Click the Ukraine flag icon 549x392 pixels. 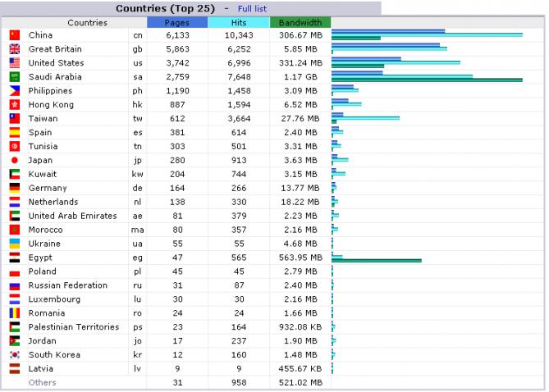[14, 244]
